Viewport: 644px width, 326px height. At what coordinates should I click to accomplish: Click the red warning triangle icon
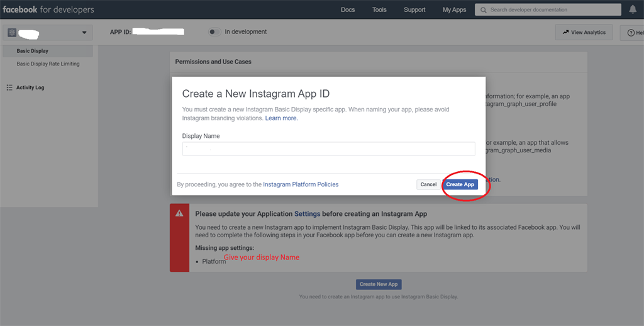click(x=179, y=213)
